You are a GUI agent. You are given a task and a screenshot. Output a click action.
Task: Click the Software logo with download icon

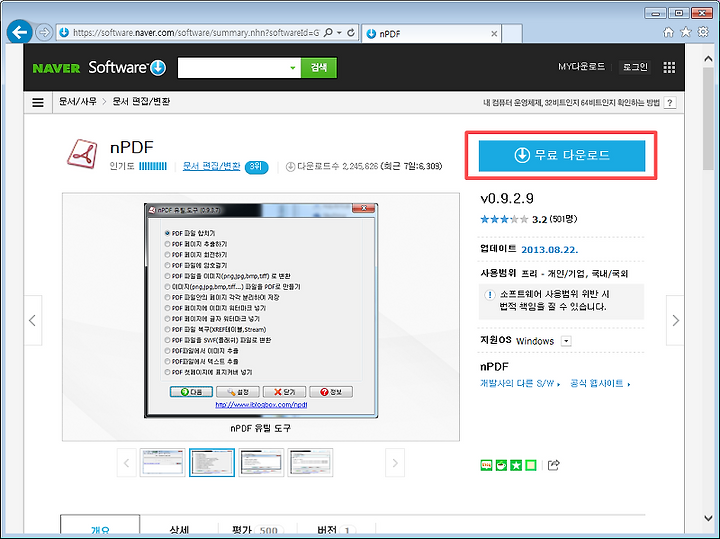coord(127,67)
